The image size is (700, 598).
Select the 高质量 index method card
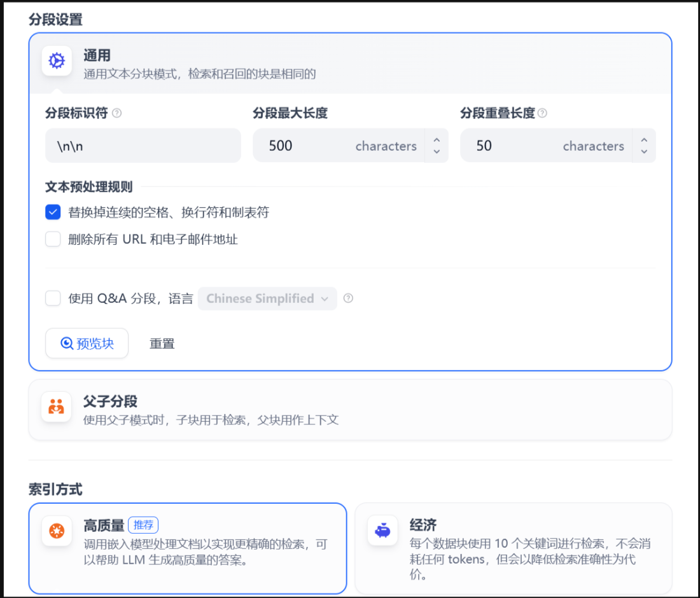tap(188, 548)
